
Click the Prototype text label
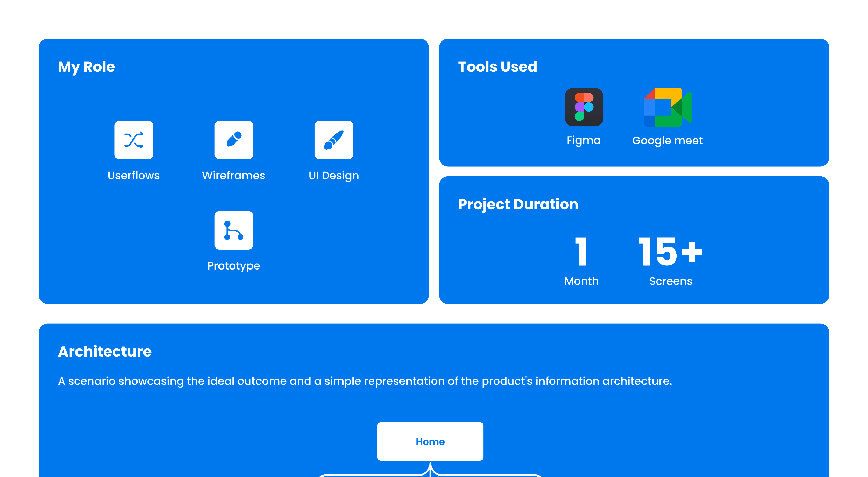click(x=234, y=266)
